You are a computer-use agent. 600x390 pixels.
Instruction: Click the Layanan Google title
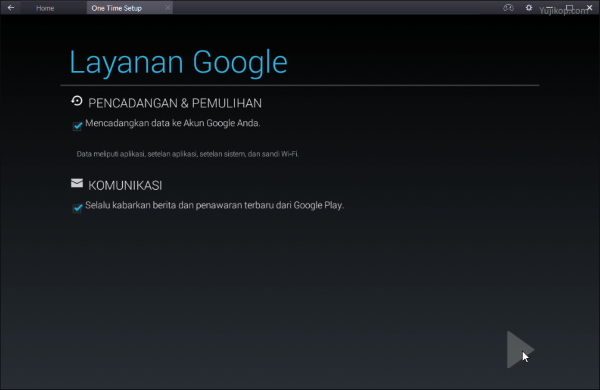[178, 62]
